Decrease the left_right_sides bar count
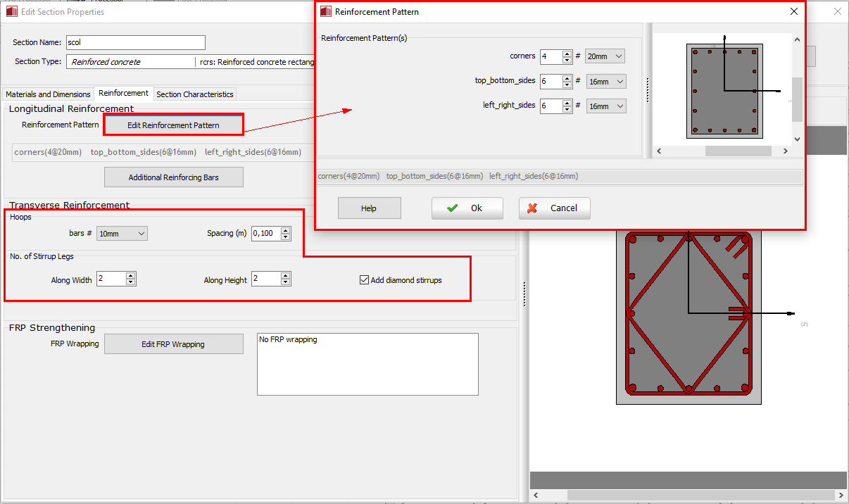Image resolution: width=849 pixels, height=504 pixels. pyautogui.click(x=567, y=109)
